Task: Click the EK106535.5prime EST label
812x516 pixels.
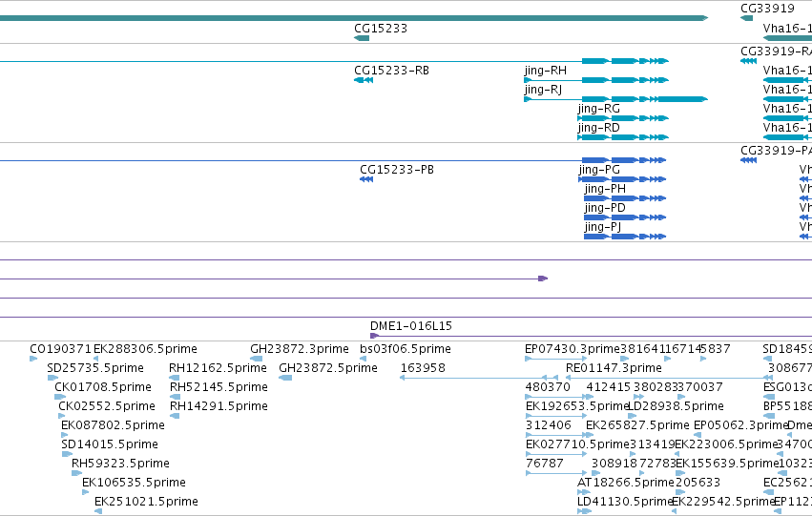Action: coord(135,483)
